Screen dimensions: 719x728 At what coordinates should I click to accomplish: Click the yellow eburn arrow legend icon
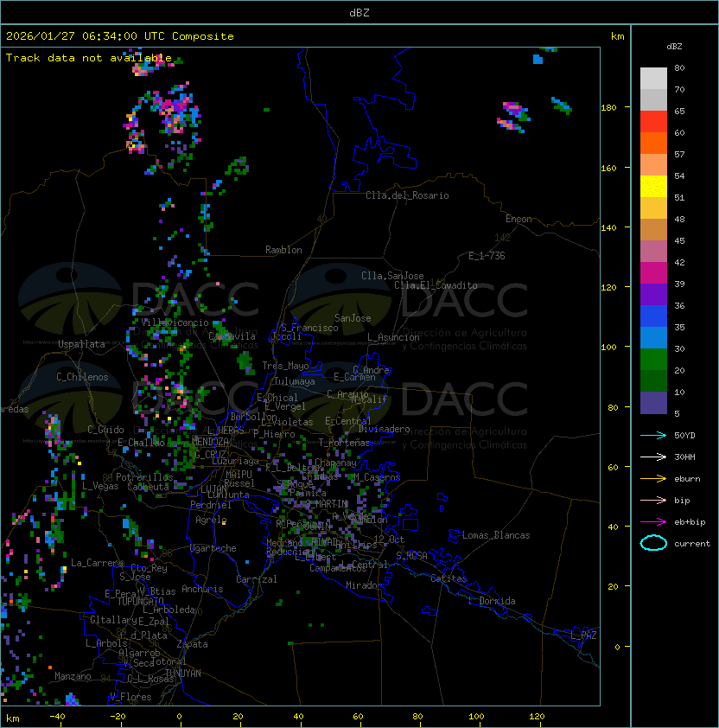(x=653, y=479)
